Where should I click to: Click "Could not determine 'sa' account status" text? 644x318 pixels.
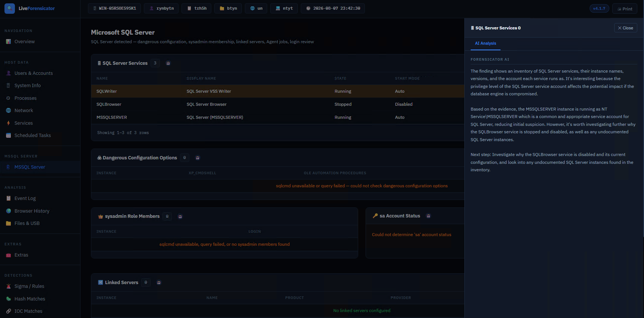tap(411, 235)
